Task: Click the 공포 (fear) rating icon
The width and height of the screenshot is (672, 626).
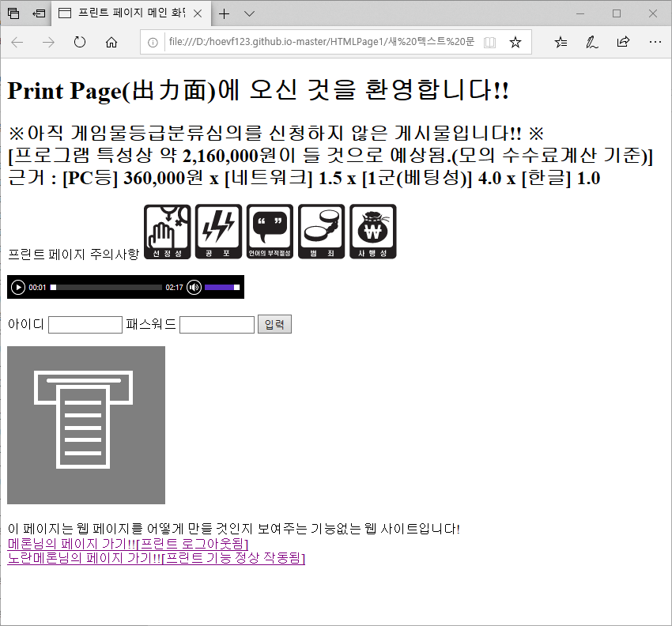Action: click(218, 230)
